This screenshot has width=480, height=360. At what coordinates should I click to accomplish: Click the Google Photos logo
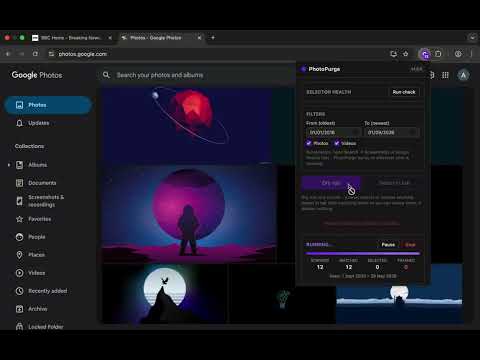37,75
